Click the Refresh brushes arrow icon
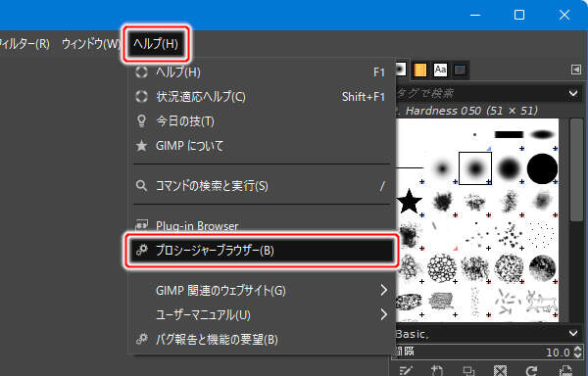 [532, 371]
